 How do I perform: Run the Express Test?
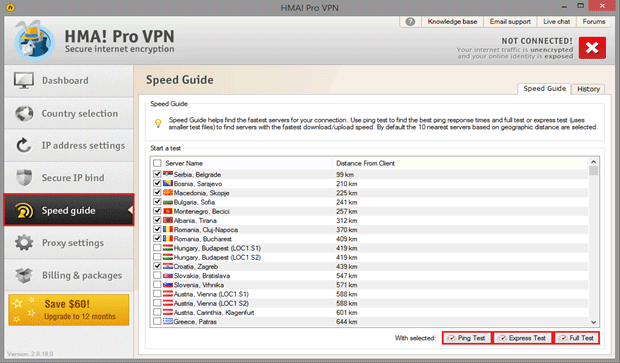tap(523, 338)
